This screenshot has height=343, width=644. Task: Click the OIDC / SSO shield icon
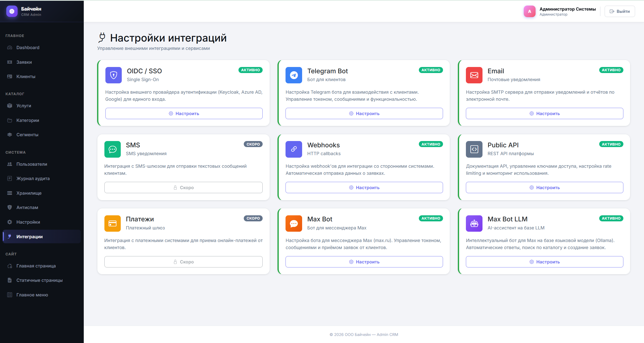[113, 75]
